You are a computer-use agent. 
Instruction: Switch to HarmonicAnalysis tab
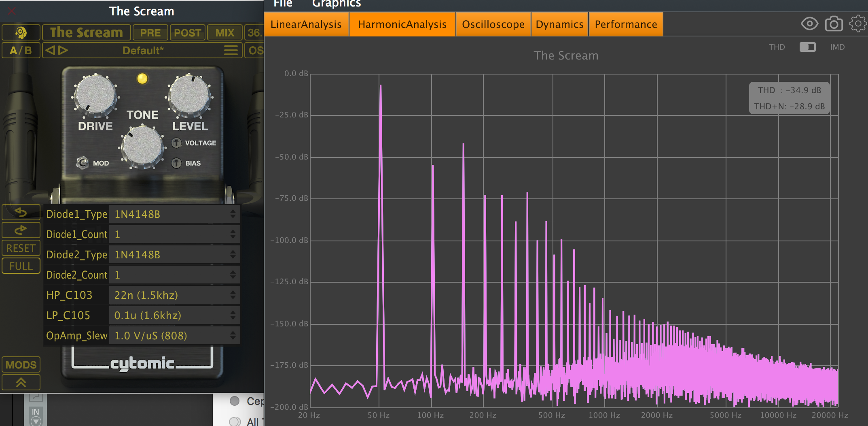point(402,24)
